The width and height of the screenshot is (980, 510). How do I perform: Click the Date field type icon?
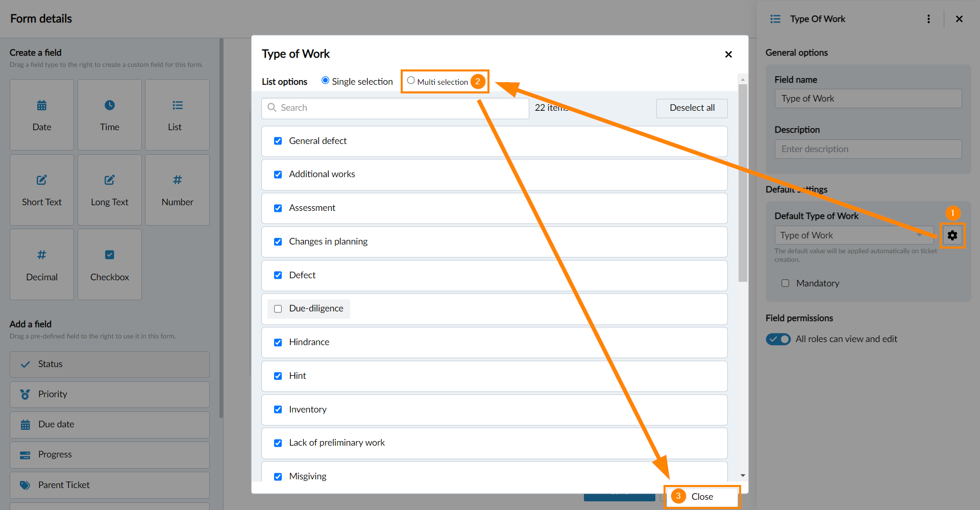pyautogui.click(x=42, y=106)
